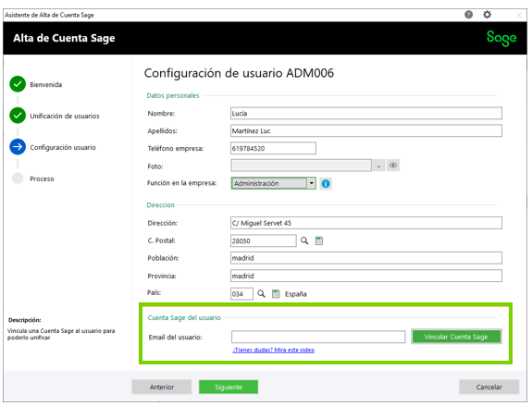Go to Bienvenida step
532x406 pixels.
[x=46, y=84]
